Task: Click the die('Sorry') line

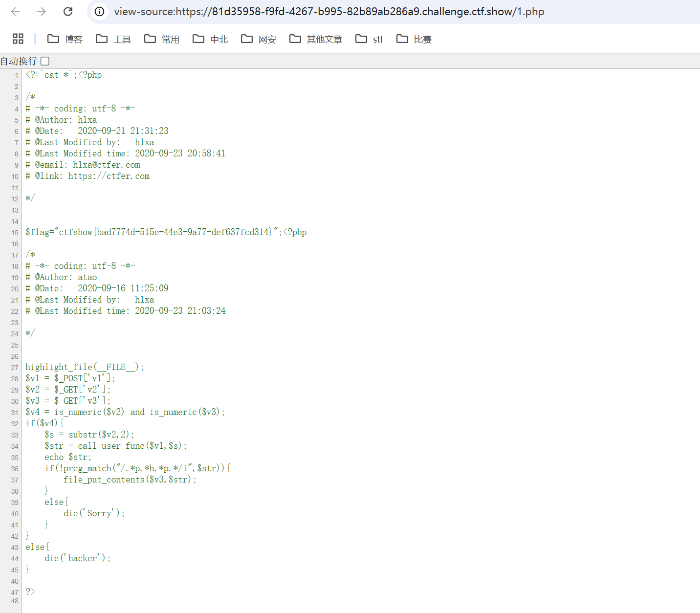Action: click(94, 513)
